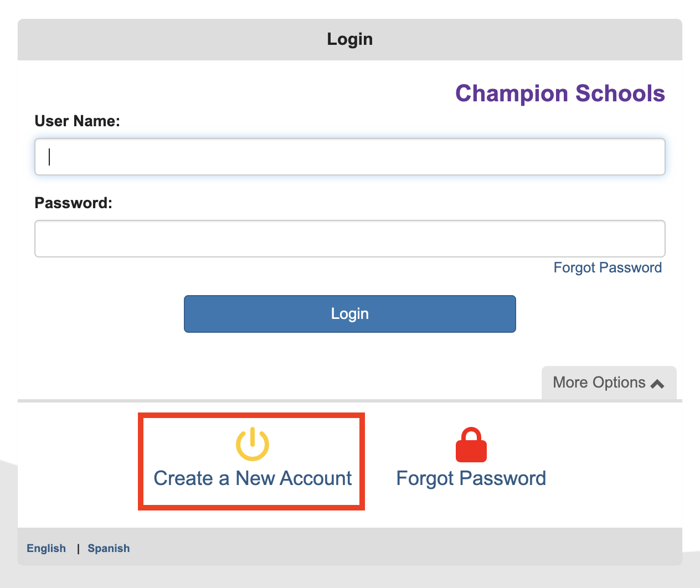Click the gray divider line below More Options
Screen dimensions: 700x588
pos(277,400)
